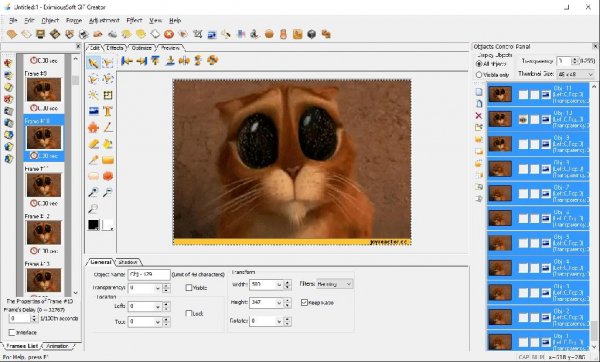Expand the Height value dropdown
The height and width of the screenshot is (362, 600).
point(279,303)
